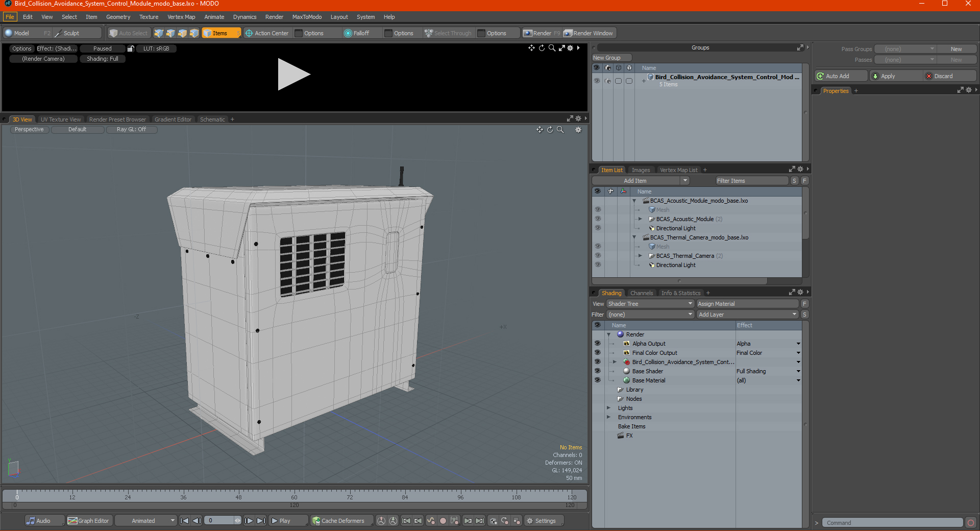Click the Assign Material button
Viewport: 980px width, 531px height.
click(x=747, y=304)
